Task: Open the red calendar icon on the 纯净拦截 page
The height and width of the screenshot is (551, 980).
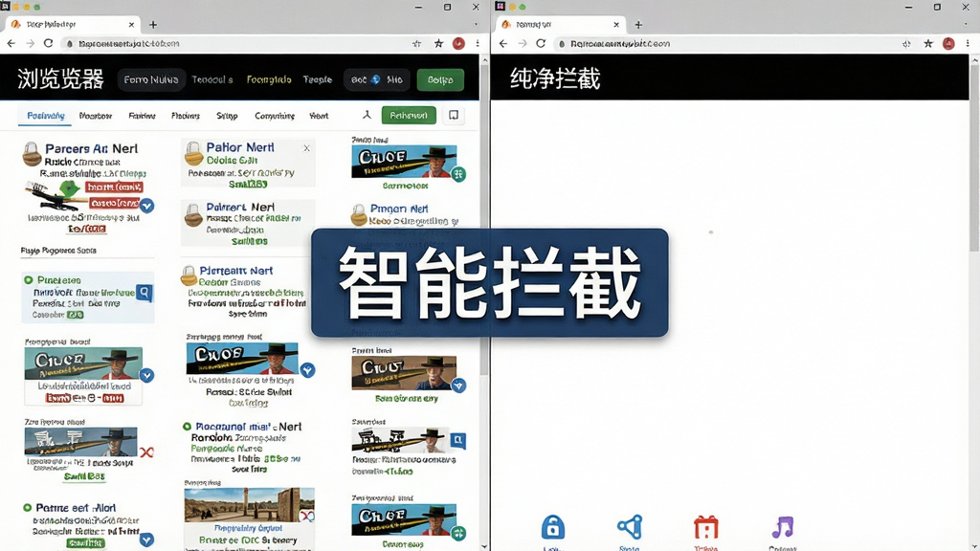Action: coord(706,528)
